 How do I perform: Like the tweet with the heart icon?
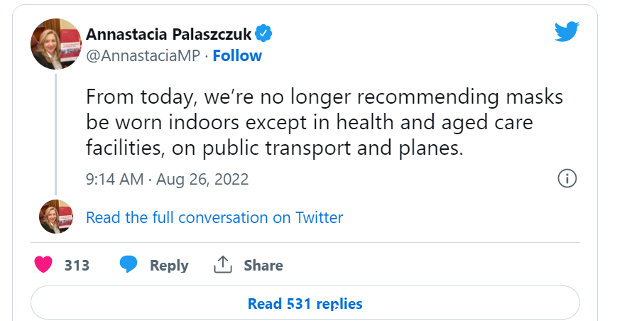(x=43, y=264)
